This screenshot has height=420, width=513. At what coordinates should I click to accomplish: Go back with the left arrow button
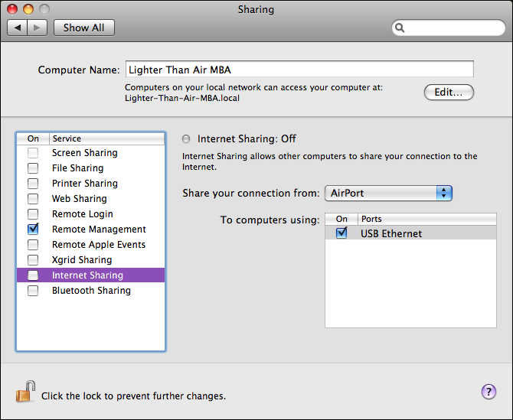coord(18,28)
